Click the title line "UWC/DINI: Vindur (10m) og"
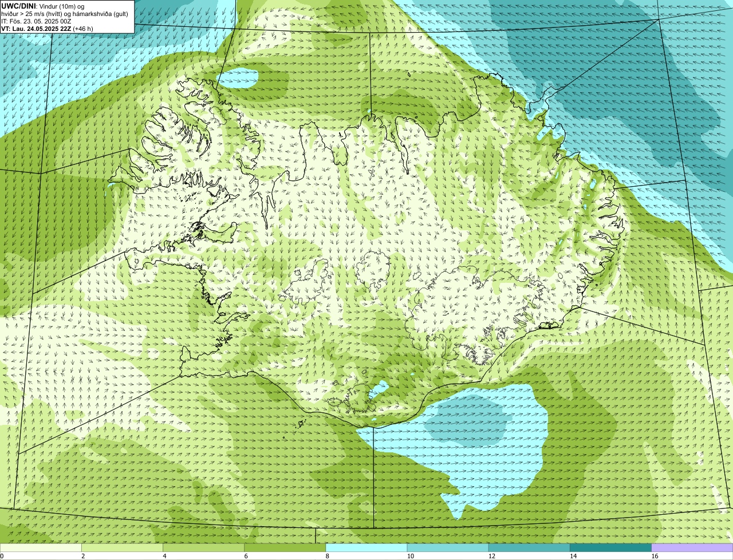This screenshot has width=733, height=560. pyautogui.click(x=43, y=6)
